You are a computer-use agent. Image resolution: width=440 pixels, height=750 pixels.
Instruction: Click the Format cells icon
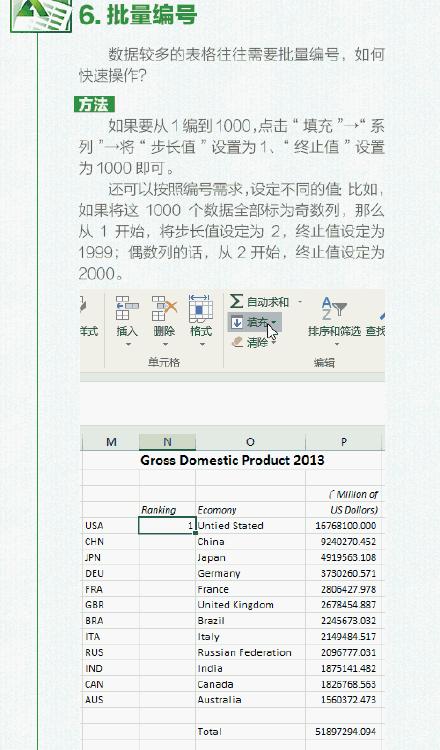pyautogui.click(x=201, y=308)
